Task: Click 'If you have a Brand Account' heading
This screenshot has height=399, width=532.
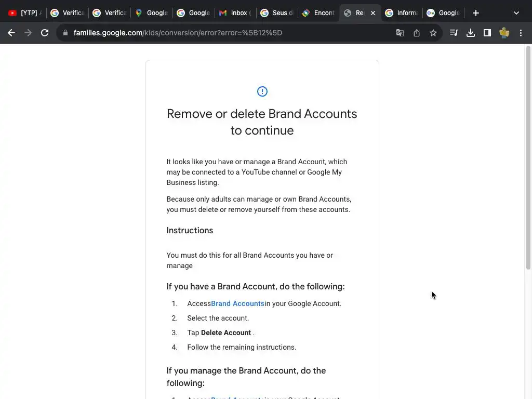Action: click(256, 287)
